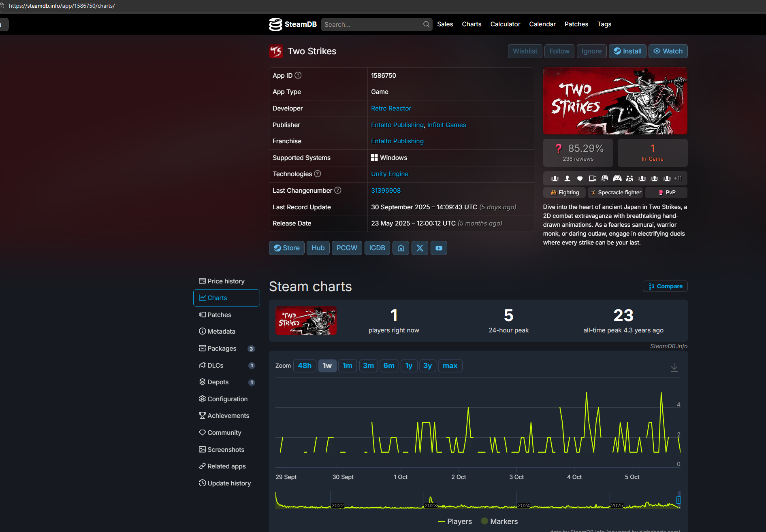This screenshot has width=766, height=532.
Task: Open Calendar in the top navigation
Action: coord(542,24)
